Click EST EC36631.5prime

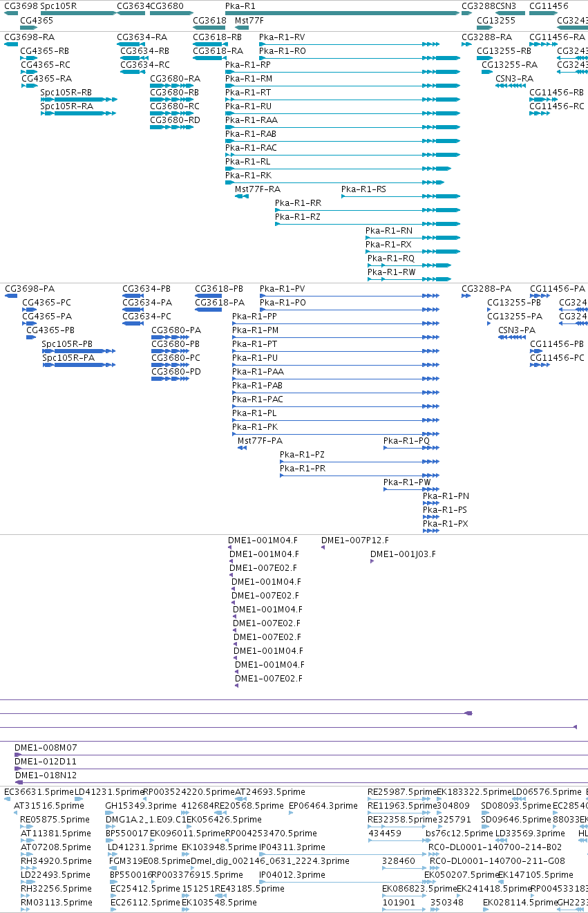click(39, 791)
